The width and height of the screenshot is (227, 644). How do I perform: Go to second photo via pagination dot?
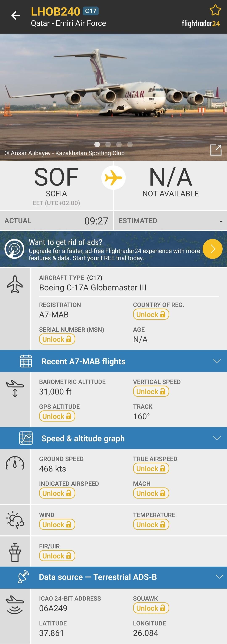108,144
